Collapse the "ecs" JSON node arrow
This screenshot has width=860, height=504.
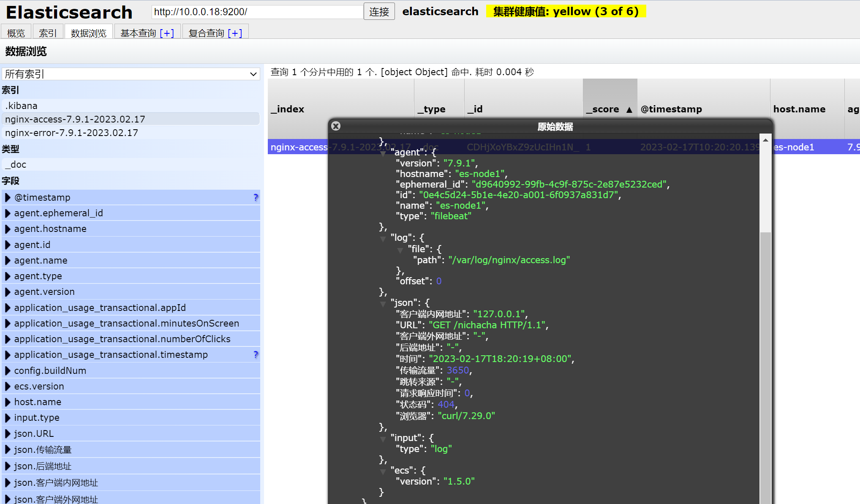tap(383, 472)
